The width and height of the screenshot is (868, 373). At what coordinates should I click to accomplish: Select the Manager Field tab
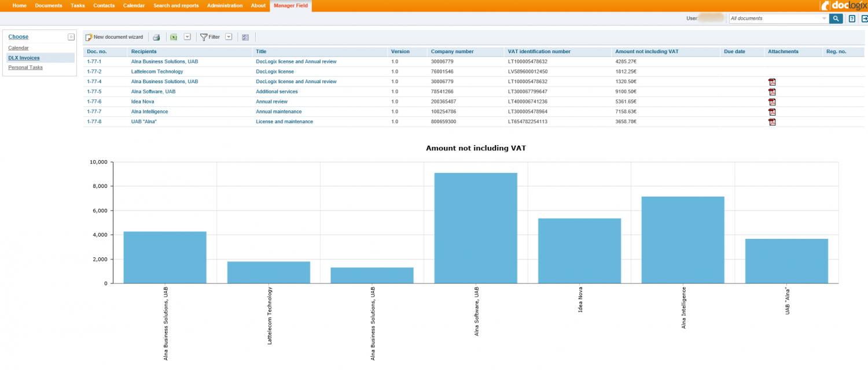[x=291, y=6]
